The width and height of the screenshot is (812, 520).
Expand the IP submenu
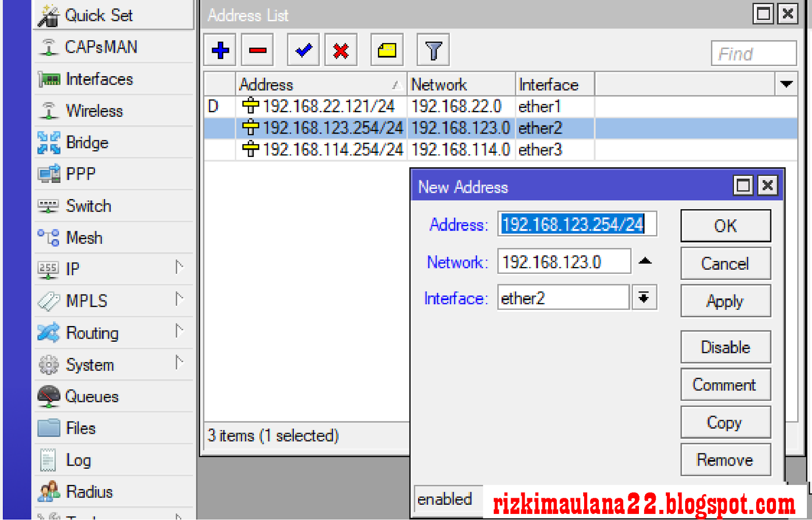(73, 269)
